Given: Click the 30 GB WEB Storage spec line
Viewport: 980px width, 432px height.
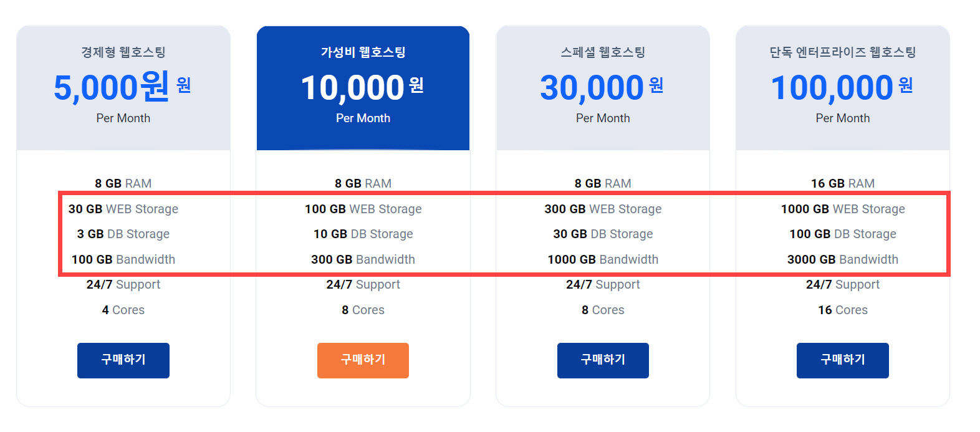Looking at the screenshot, I should (x=123, y=209).
